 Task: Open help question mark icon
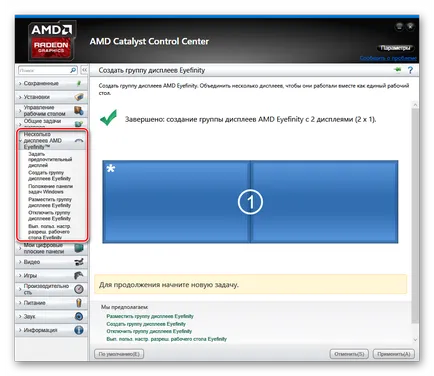point(410,70)
